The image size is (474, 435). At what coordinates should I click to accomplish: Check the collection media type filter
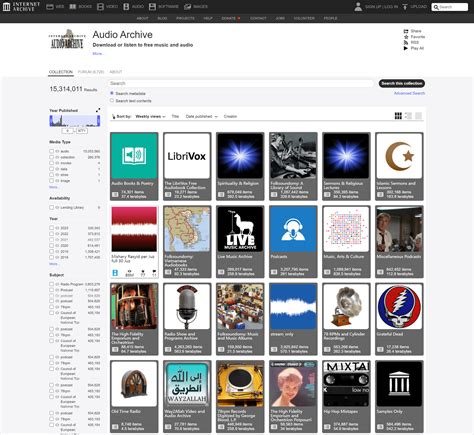click(51, 157)
